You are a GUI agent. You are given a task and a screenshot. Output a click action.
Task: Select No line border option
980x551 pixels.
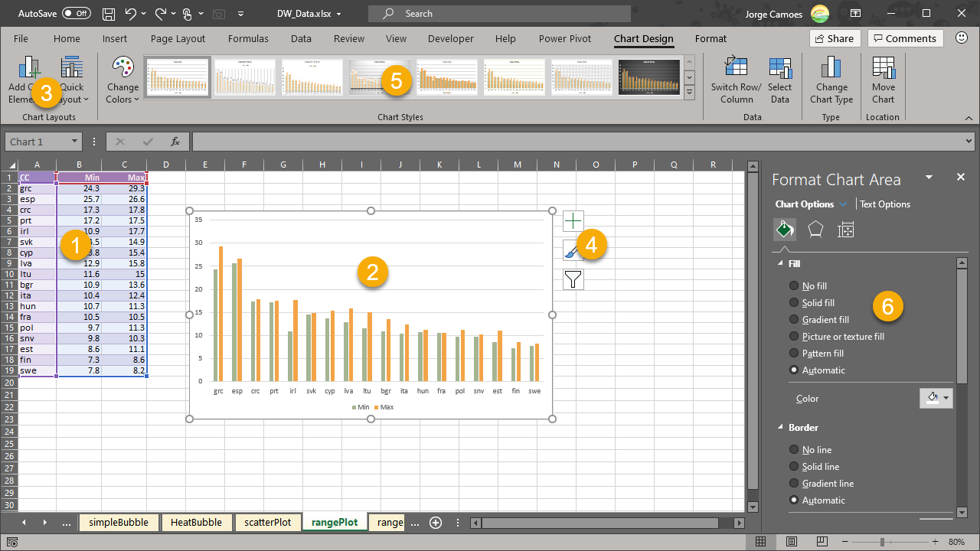(x=794, y=449)
